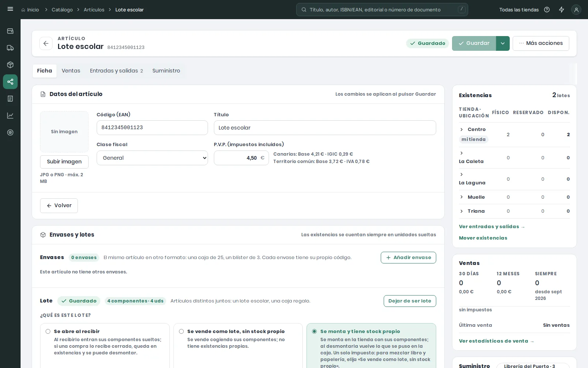This screenshot has height=368, width=588.
Task: Click the P.V.P. price input
Action: tap(241, 158)
